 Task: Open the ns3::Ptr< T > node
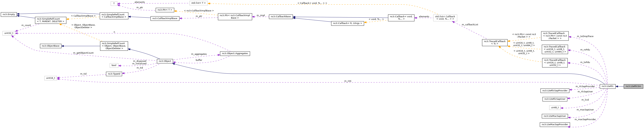(165, 10)
